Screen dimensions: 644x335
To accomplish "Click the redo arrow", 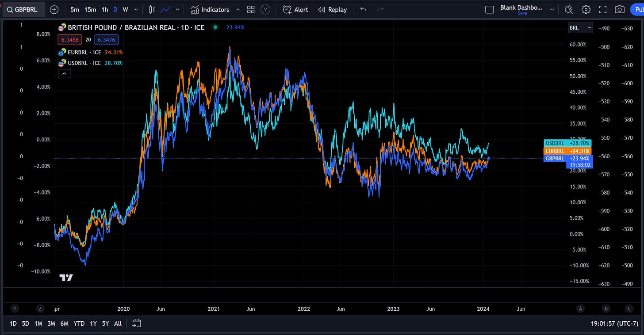I will tap(380, 9).
